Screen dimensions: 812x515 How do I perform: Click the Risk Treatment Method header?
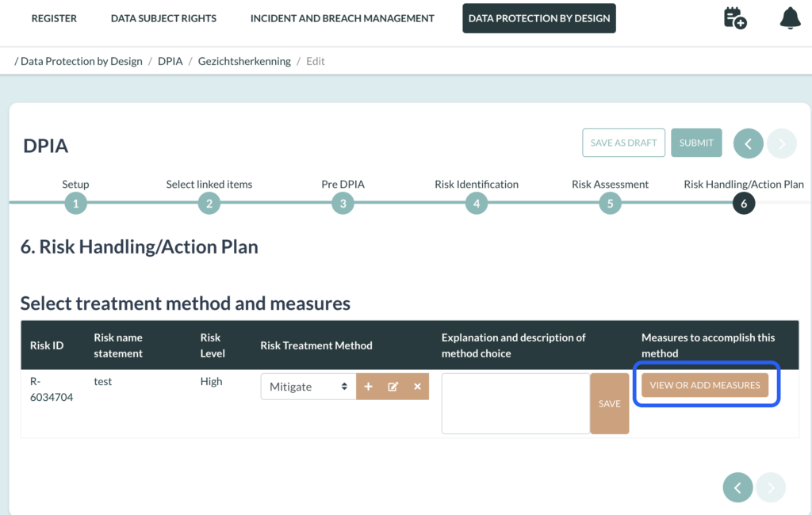click(x=316, y=345)
